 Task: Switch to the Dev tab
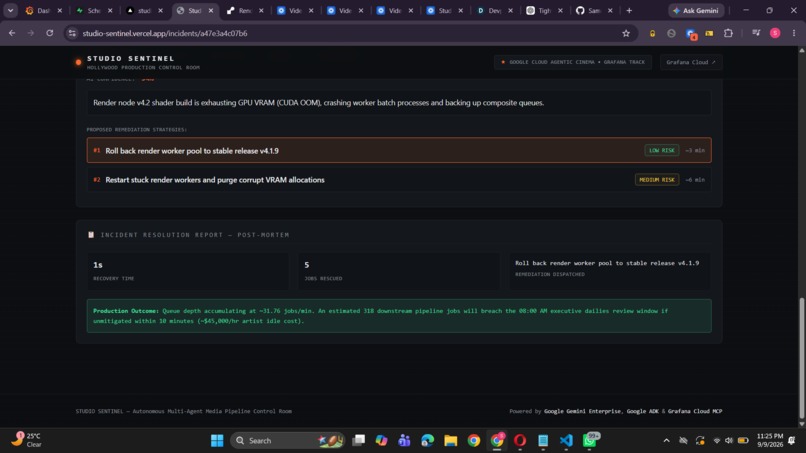pos(494,10)
